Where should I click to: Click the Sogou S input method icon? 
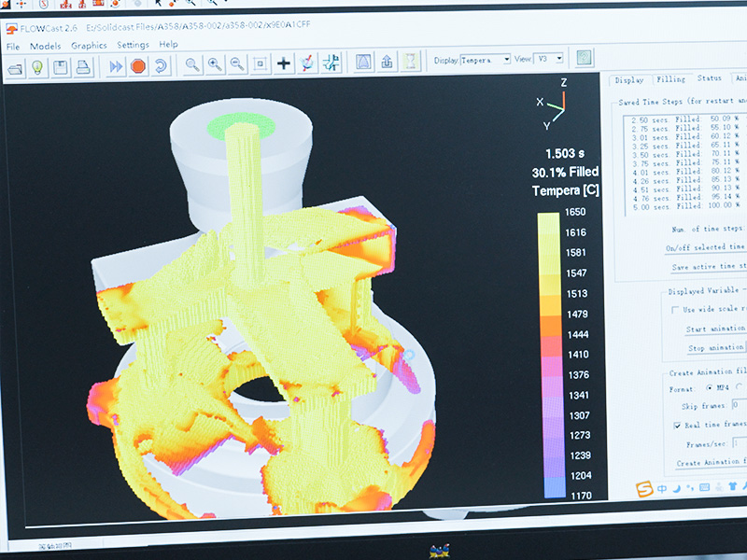(x=644, y=489)
